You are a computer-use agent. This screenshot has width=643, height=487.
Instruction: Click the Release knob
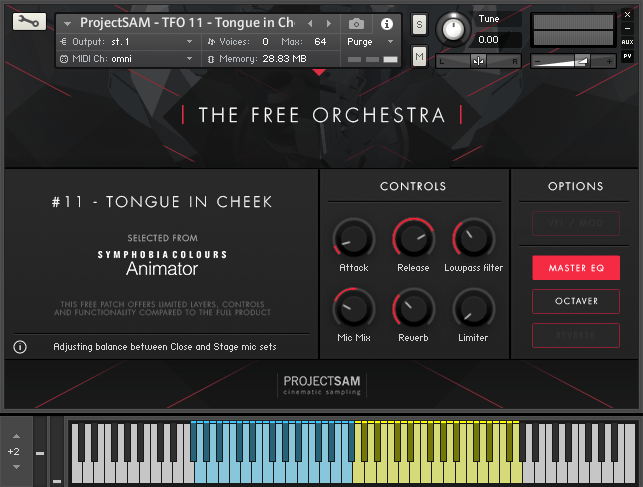[413, 239]
